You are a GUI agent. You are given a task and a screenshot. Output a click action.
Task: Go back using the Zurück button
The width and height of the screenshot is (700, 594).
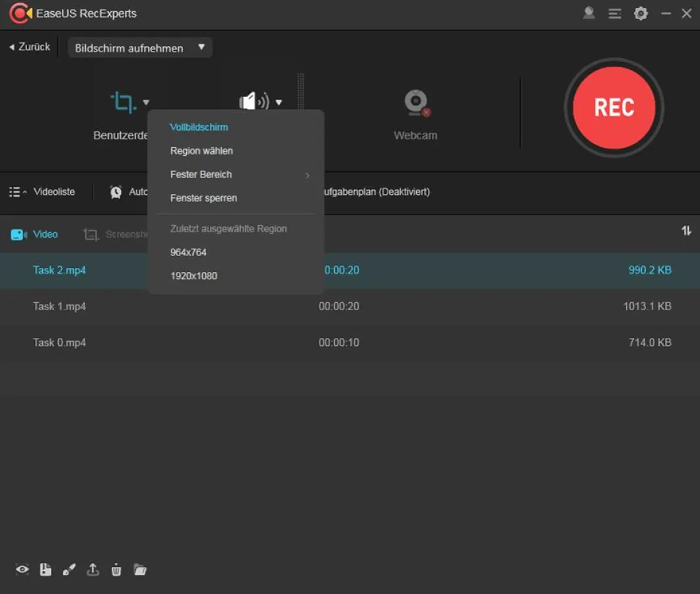point(30,48)
